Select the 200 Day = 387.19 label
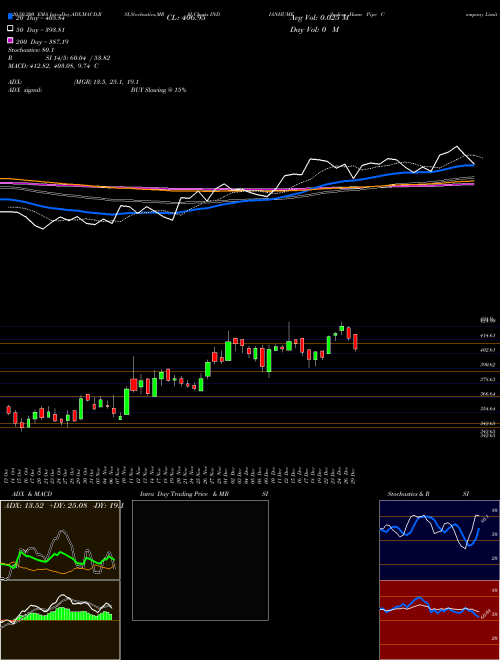 click(42, 41)
